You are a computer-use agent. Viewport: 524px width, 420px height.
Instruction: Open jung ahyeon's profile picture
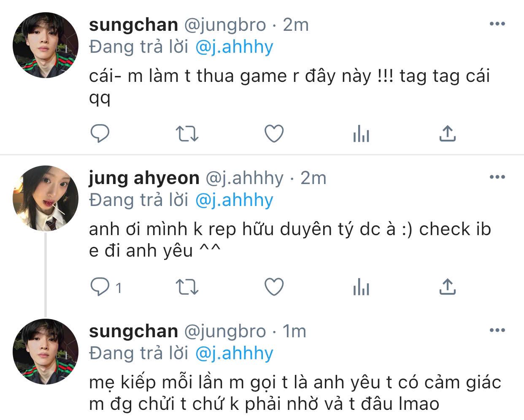pyautogui.click(x=46, y=198)
